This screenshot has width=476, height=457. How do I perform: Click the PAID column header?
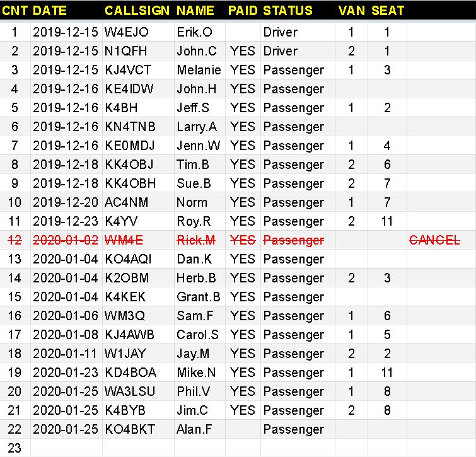coord(243,11)
